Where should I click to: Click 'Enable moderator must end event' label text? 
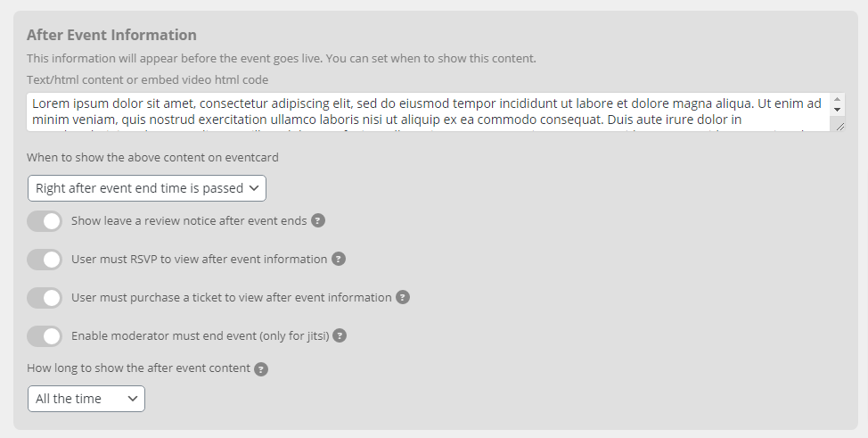[201, 335]
